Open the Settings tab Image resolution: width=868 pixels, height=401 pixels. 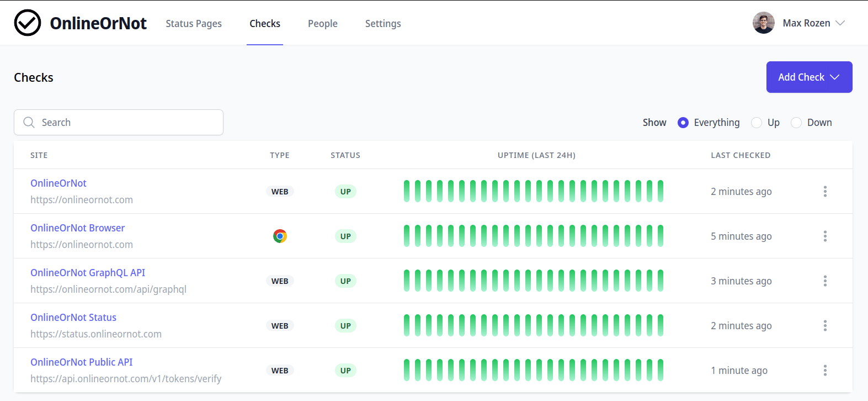click(x=383, y=23)
